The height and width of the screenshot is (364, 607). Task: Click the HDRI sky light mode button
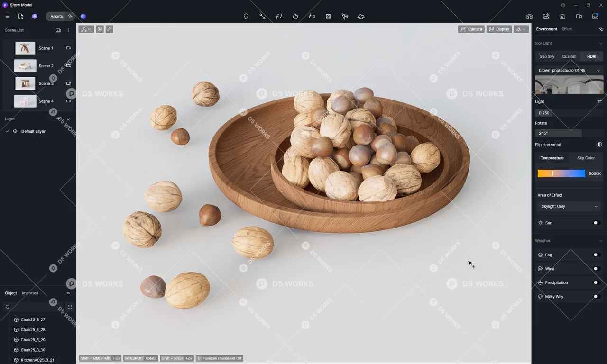click(591, 56)
